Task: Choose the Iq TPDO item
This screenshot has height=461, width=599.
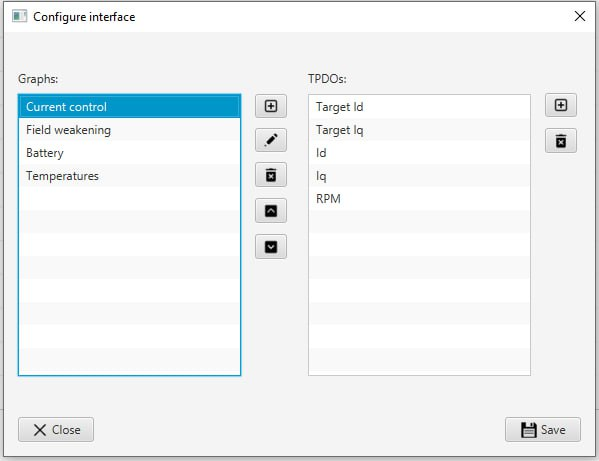Action: point(419,176)
